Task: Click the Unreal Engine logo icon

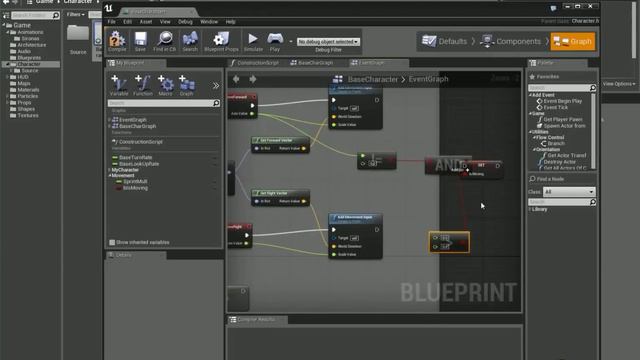Action: pyautogui.click(x=109, y=7)
